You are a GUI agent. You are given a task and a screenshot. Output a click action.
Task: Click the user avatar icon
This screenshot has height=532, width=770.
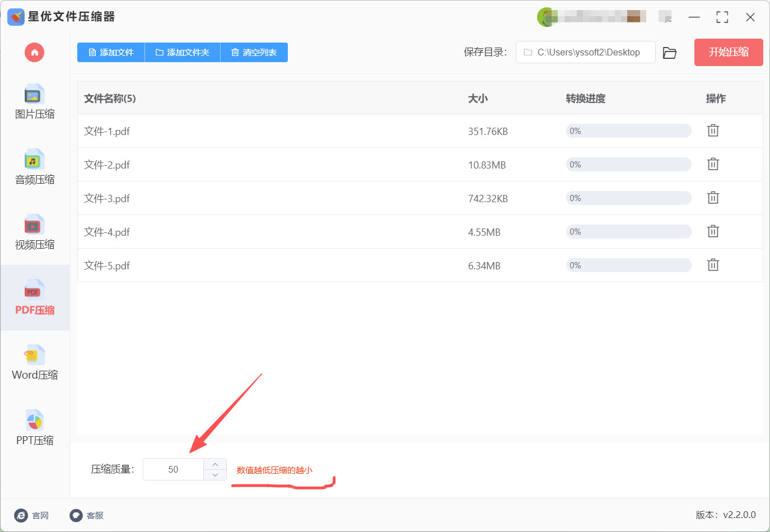pos(546,17)
